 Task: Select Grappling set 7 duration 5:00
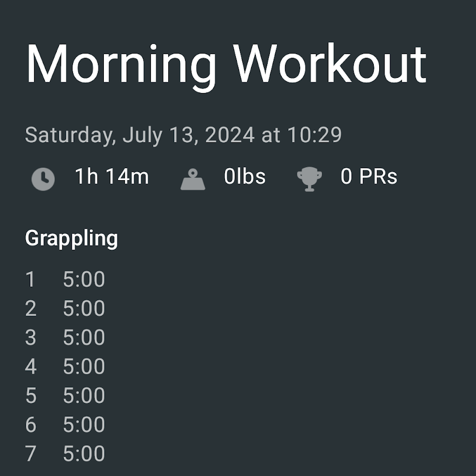pyautogui.click(x=84, y=453)
